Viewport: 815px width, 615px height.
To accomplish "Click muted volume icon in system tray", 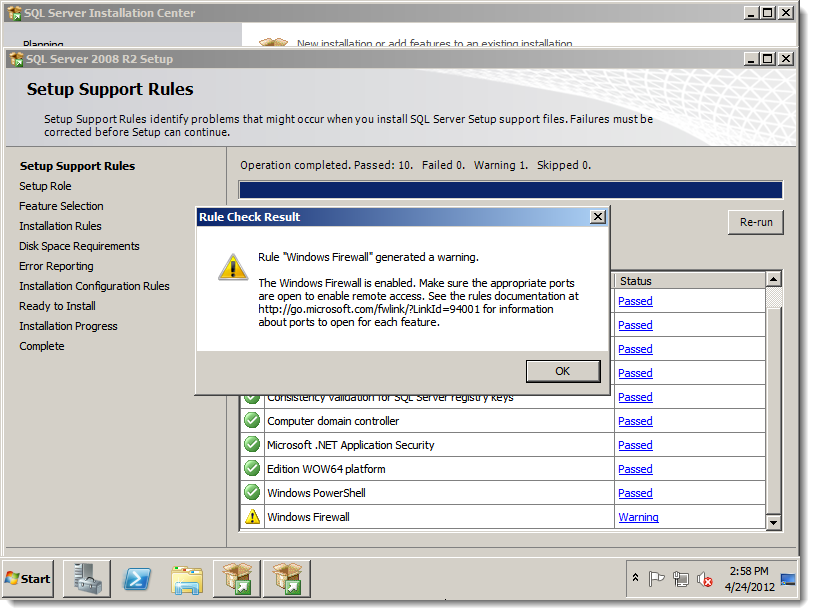I will pyautogui.click(x=704, y=579).
